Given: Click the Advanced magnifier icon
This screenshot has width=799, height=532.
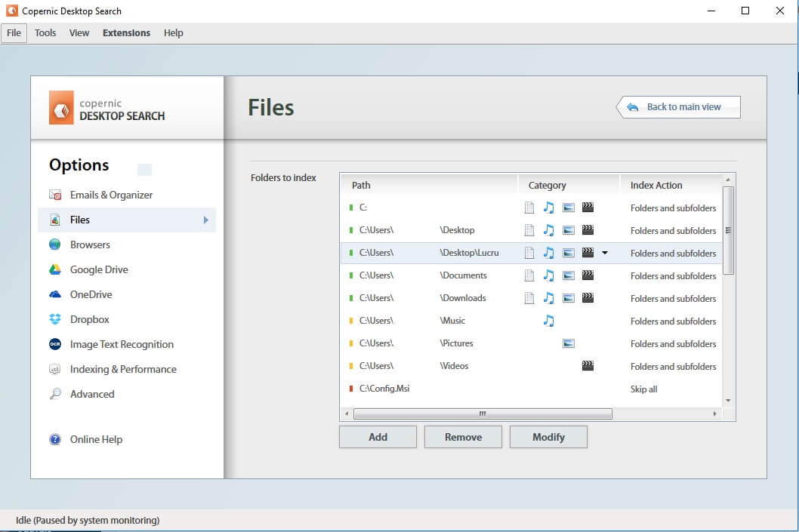Looking at the screenshot, I should click(x=55, y=394).
